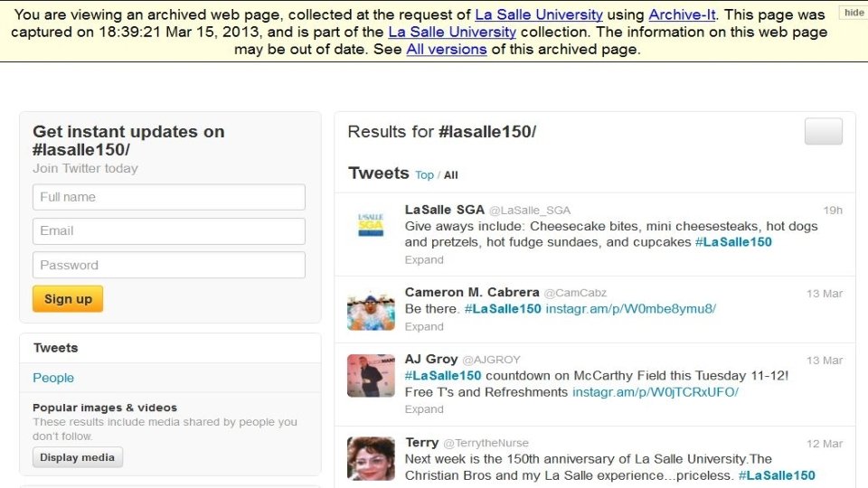Focus the Password input field
Viewport: 868px width, 488px height.
(x=169, y=265)
